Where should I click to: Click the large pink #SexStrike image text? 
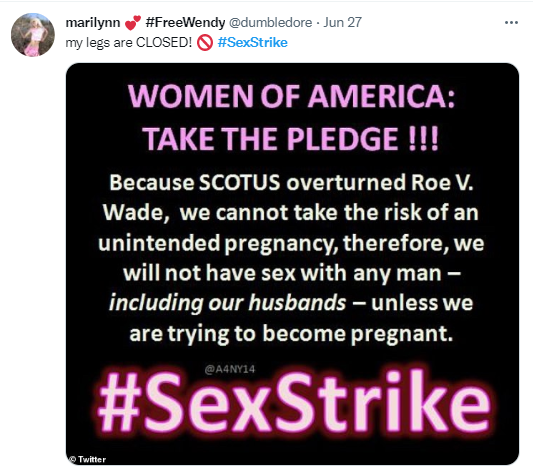coord(294,402)
